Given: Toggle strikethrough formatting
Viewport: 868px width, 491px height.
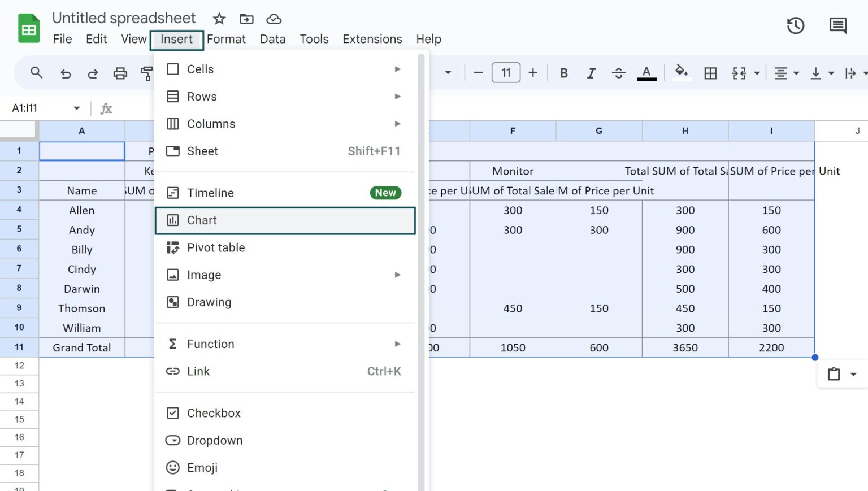Looking at the screenshot, I should 619,73.
